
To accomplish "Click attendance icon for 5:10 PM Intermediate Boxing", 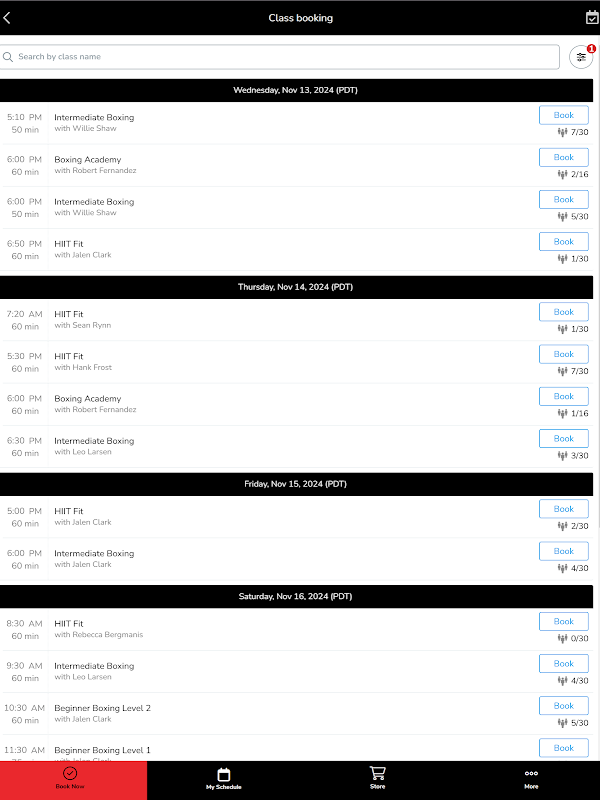I will click(x=562, y=131).
